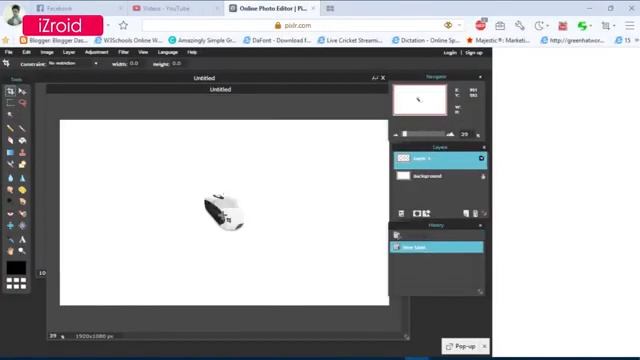640x360 pixels.
Task: Select the Pencil tool
Action: coord(10,129)
